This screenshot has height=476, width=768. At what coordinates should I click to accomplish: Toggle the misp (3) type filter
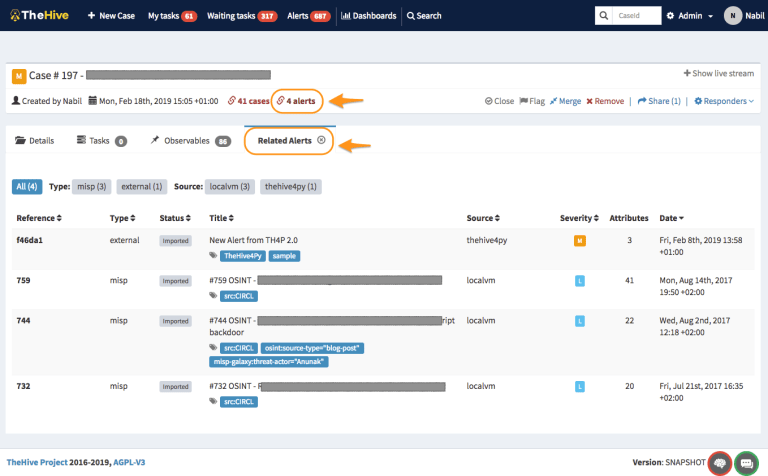(x=92, y=187)
